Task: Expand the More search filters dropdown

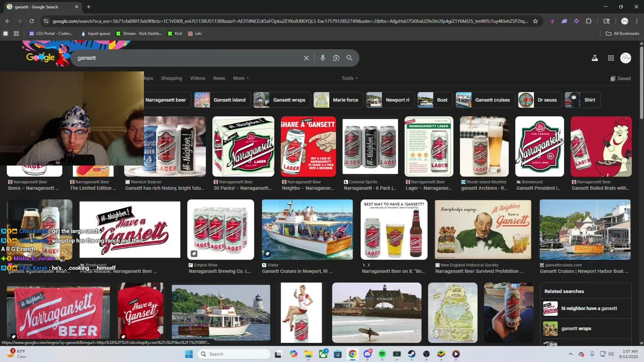Action: tap(241, 78)
